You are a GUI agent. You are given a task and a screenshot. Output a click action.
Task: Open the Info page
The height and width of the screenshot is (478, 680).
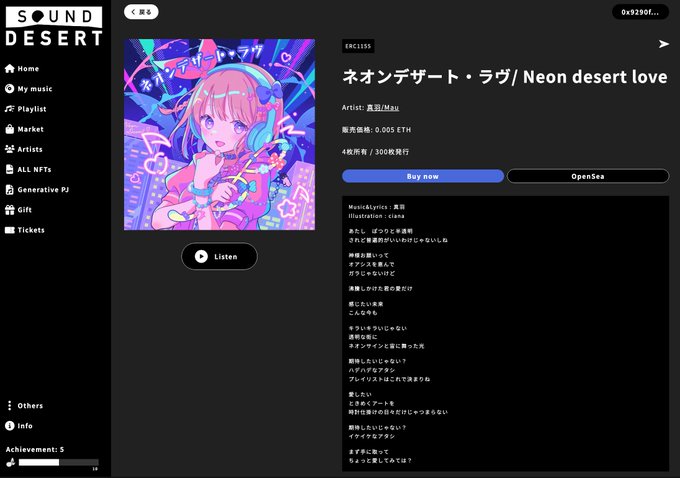pos(19,426)
